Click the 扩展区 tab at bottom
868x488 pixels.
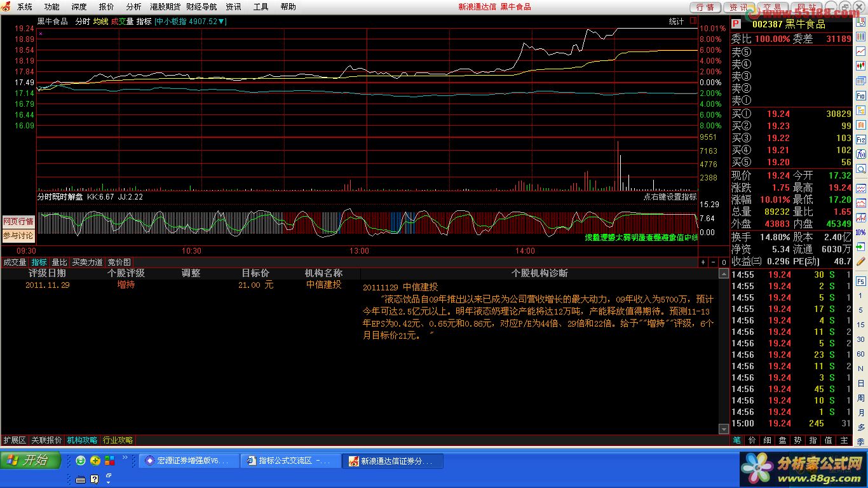[15, 440]
